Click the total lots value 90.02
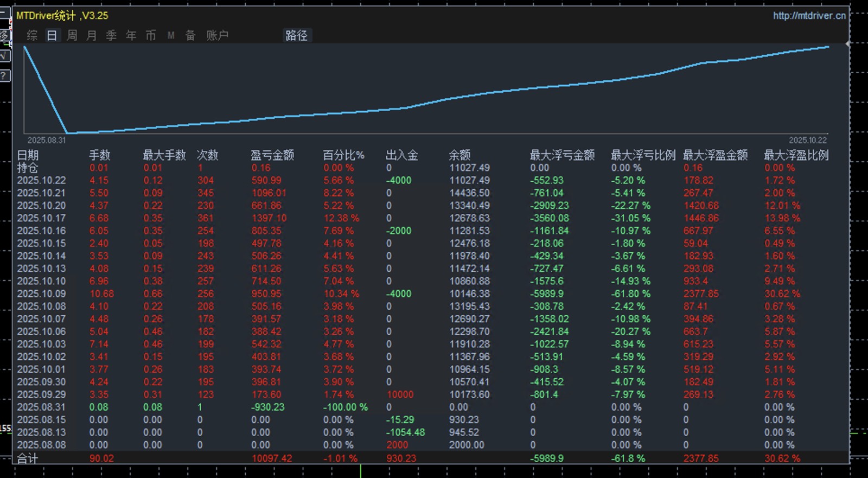Image resolution: width=868 pixels, height=478 pixels. point(102,458)
